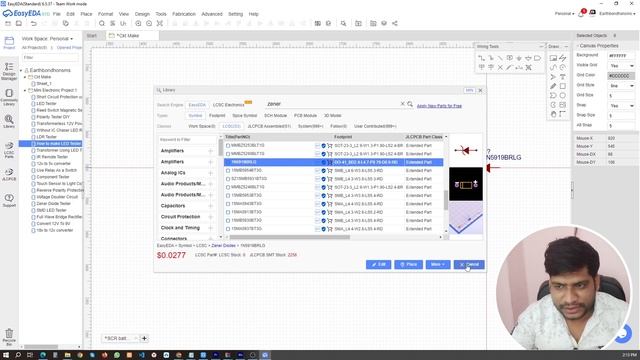Click the Zoom Out toolbar icon
640x360 pixels.
pyautogui.click(x=149, y=24)
